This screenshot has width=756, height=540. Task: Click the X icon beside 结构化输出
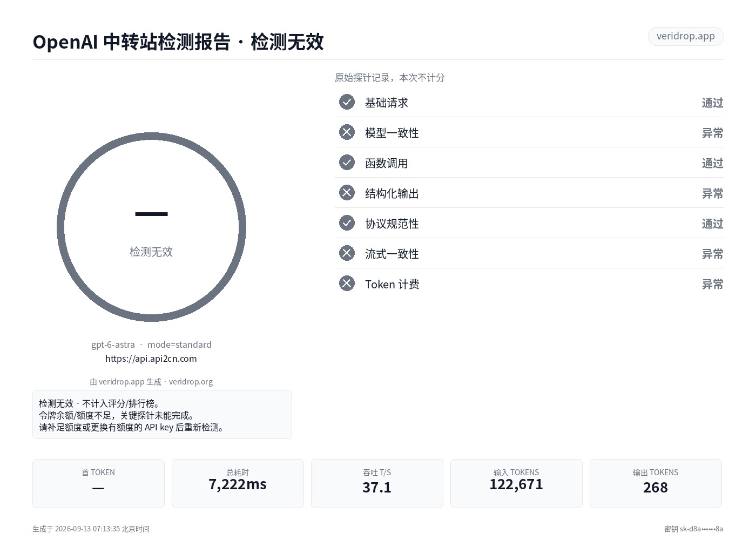click(x=347, y=193)
